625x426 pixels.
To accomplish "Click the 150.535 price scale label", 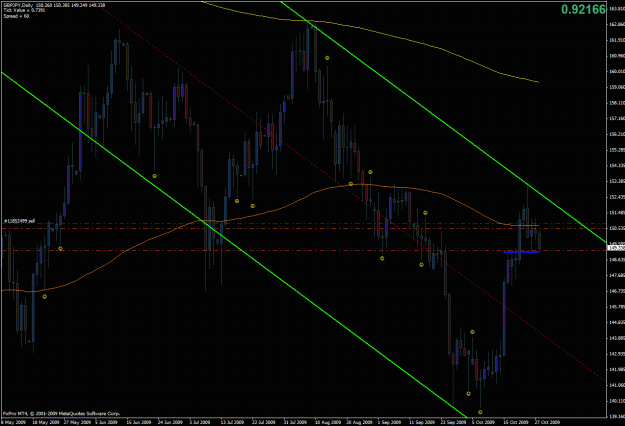I will point(616,228).
